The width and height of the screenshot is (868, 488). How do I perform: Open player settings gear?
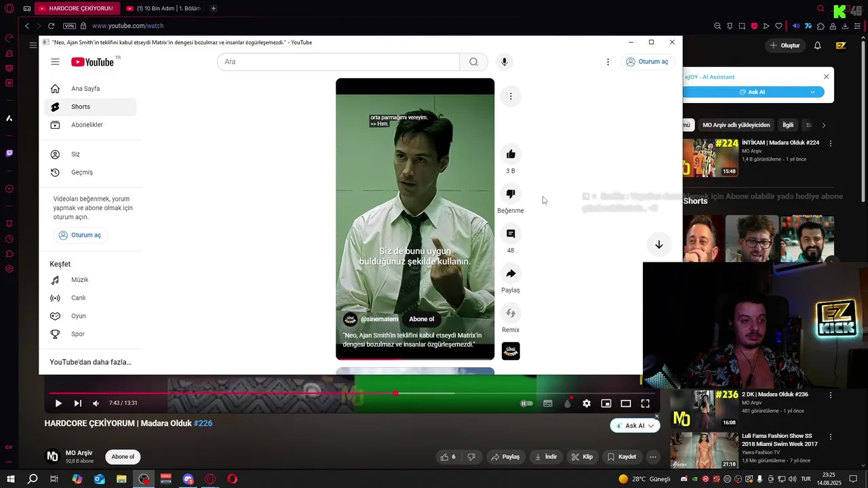[x=587, y=403]
